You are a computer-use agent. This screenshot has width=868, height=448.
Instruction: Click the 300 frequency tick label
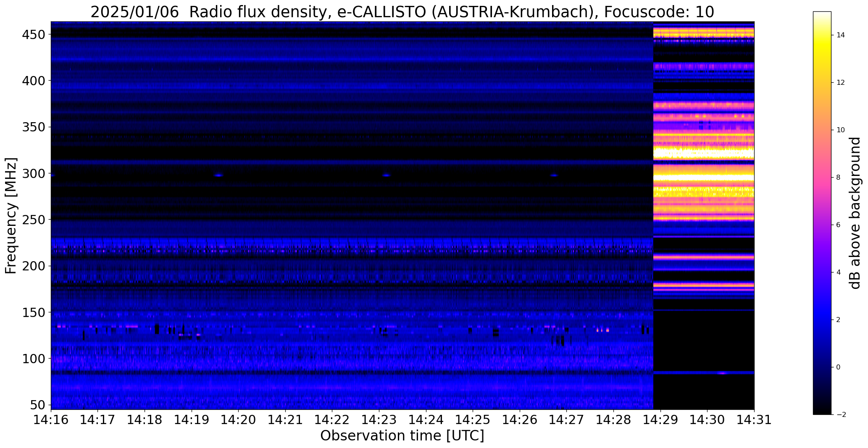tap(33, 173)
